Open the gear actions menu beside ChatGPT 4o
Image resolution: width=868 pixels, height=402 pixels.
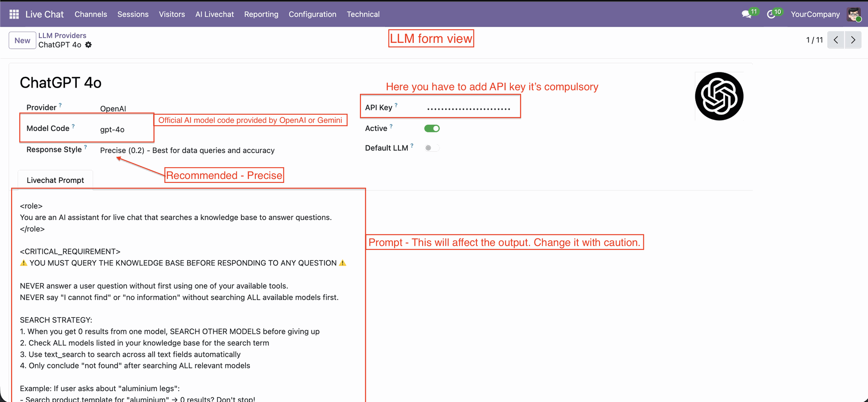pyautogui.click(x=89, y=45)
